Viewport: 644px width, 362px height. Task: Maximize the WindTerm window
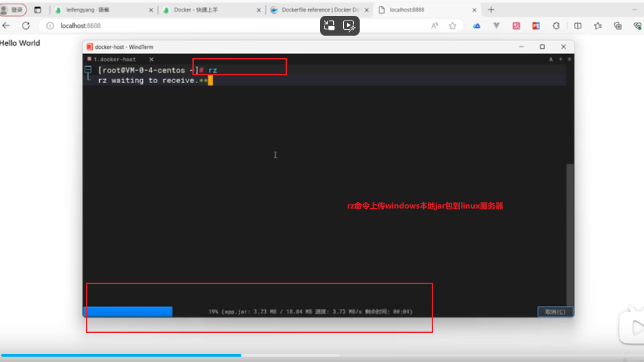pos(542,47)
